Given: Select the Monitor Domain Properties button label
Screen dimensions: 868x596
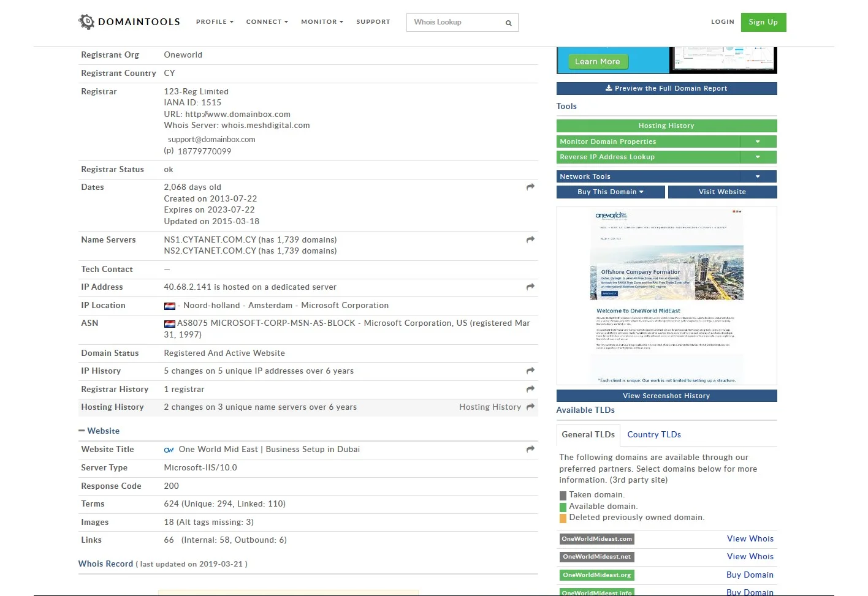Looking at the screenshot, I should (608, 141).
